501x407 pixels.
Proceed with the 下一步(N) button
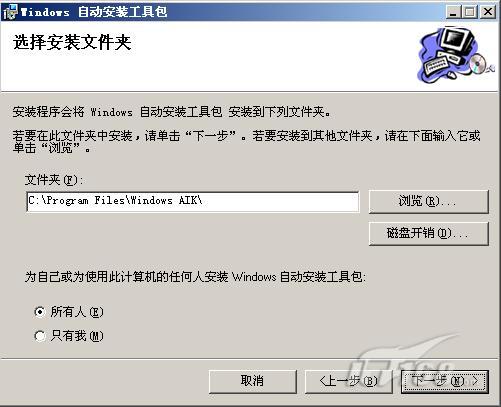(x=445, y=381)
